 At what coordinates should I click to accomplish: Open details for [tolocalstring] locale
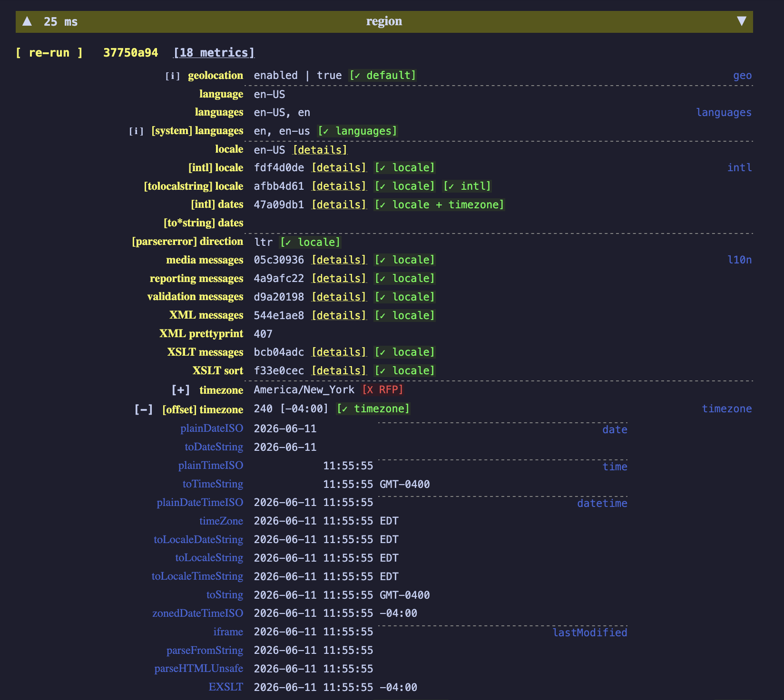pyautogui.click(x=339, y=186)
